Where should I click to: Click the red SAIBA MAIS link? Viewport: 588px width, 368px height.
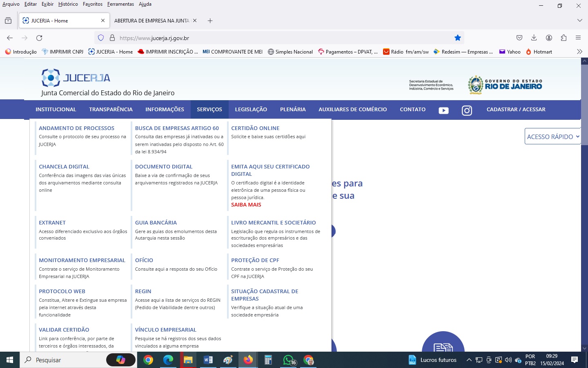[x=246, y=205]
